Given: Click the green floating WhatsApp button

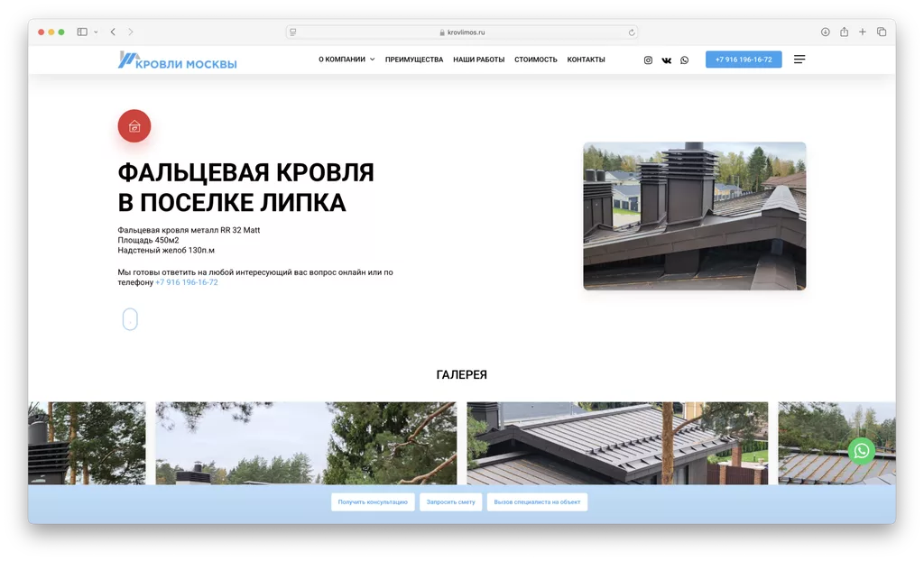Looking at the screenshot, I should pyautogui.click(x=861, y=451).
